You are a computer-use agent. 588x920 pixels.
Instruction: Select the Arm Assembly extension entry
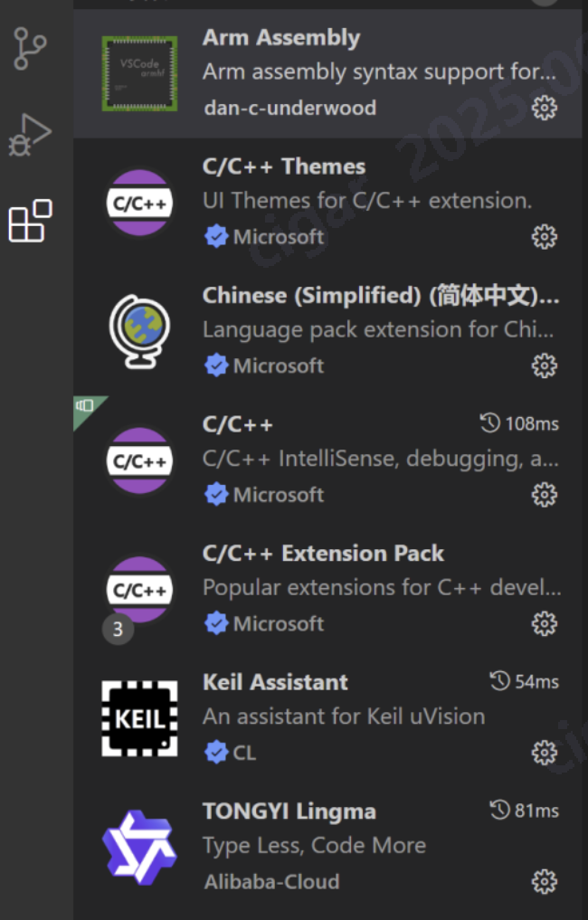[x=327, y=73]
